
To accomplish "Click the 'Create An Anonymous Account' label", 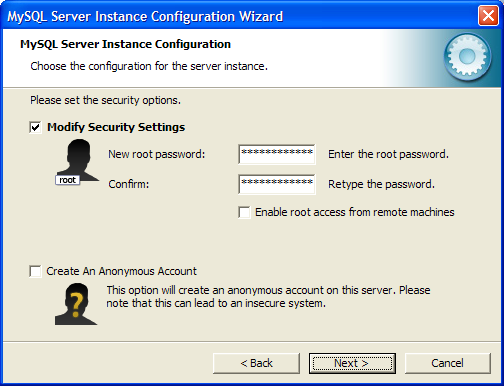I will pos(121,271).
